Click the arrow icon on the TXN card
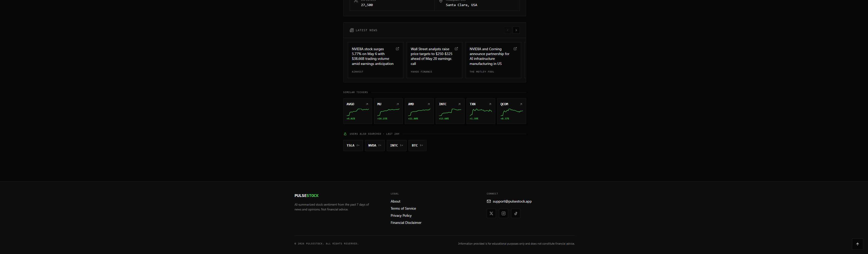This screenshot has width=868, height=254. 490,104
